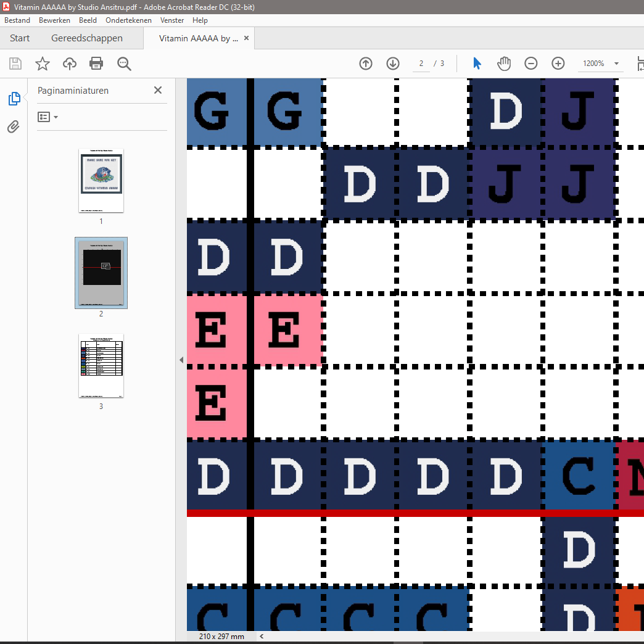The image size is (644, 644).
Task: Open the 1200% zoom level dropdown
Action: [x=600, y=64]
